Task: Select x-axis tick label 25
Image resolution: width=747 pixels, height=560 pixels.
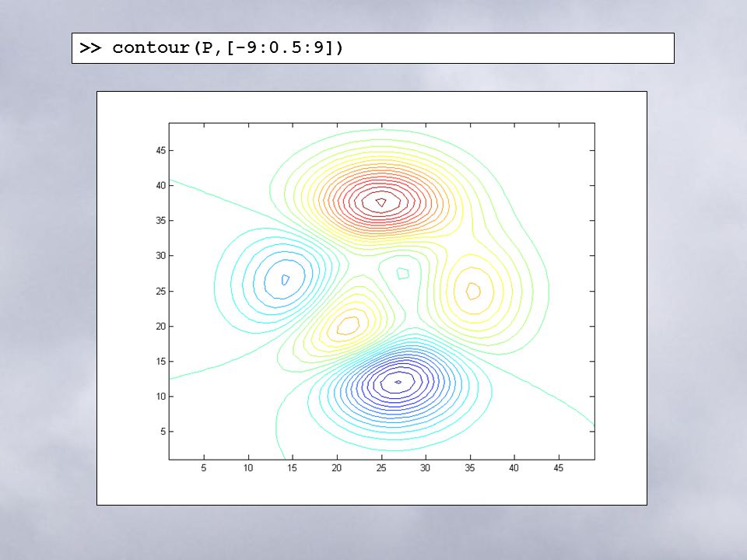Action: 381,468
